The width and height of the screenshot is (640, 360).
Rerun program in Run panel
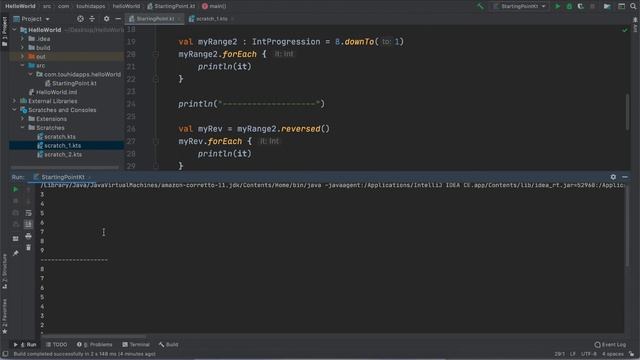[16, 190]
